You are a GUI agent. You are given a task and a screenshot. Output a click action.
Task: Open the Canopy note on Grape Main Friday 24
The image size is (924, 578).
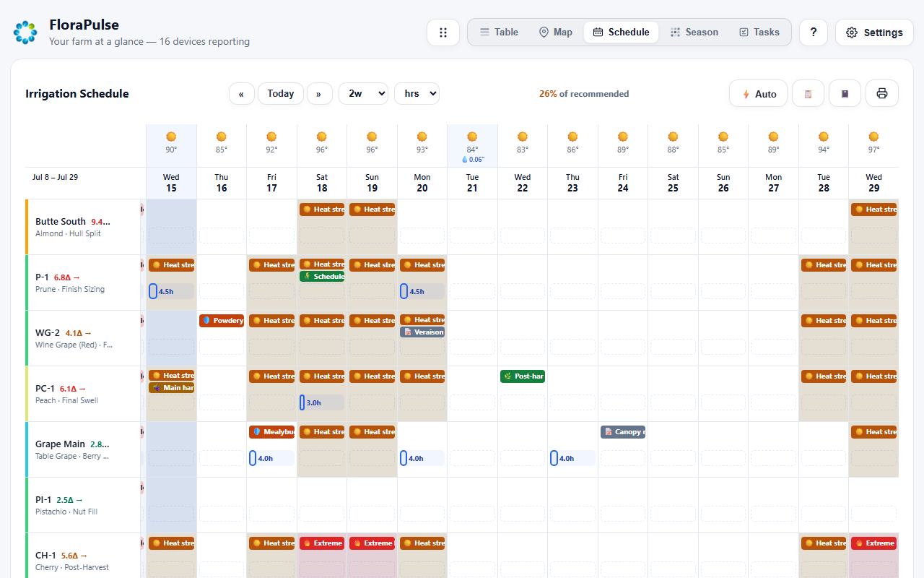(x=623, y=432)
